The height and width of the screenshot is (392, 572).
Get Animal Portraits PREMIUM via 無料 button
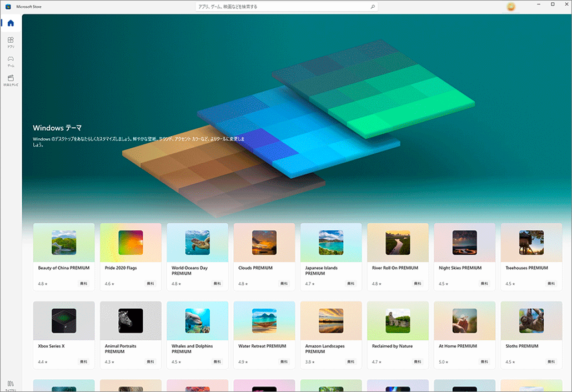150,361
